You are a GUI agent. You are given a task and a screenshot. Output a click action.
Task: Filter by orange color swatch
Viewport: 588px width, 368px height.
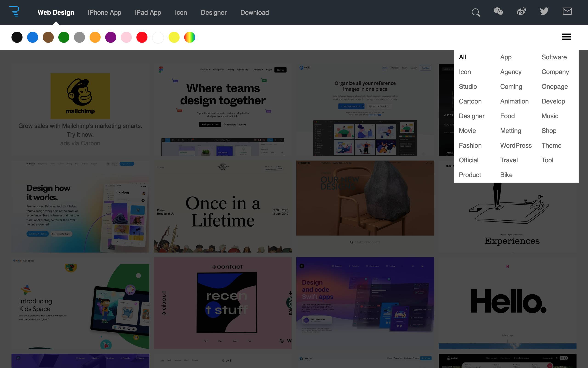[x=95, y=37]
